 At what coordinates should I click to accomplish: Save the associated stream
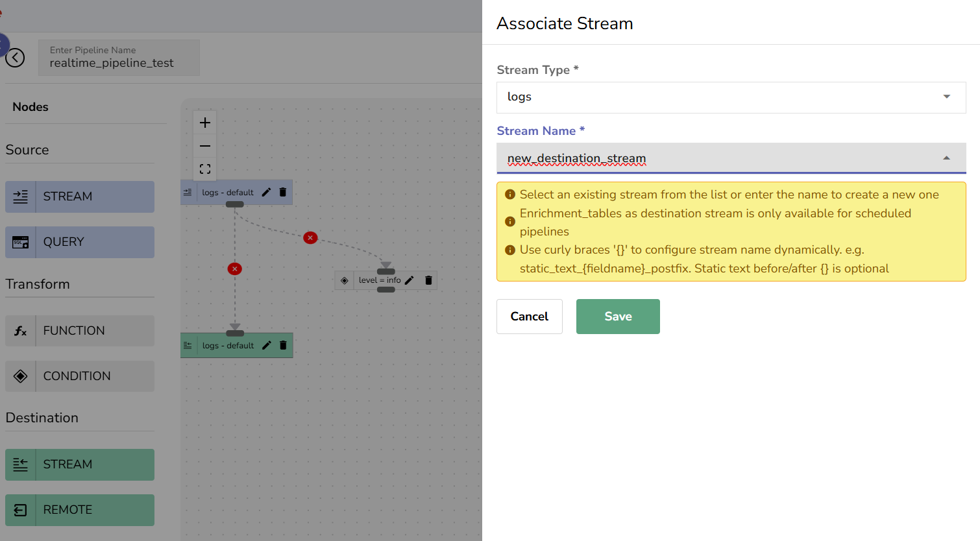pyautogui.click(x=618, y=317)
